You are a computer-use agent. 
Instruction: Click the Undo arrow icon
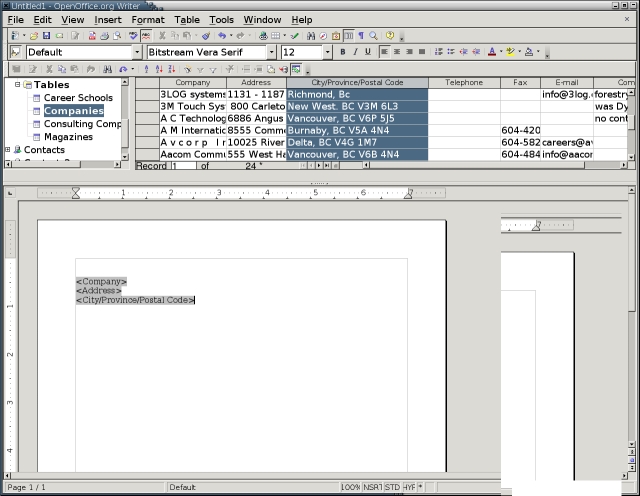[x=222, y=35]
